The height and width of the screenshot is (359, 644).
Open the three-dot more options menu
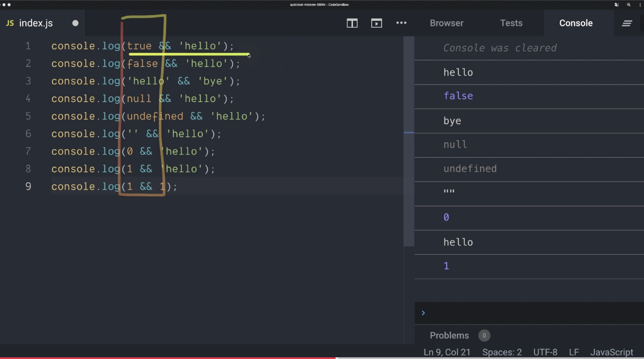point(401,23)
